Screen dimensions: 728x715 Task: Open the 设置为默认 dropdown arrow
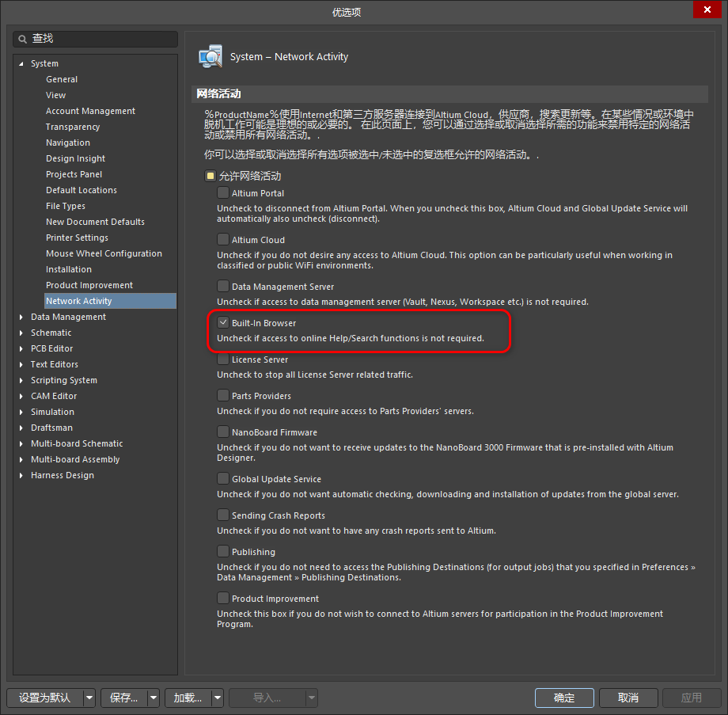coord(89,698)
